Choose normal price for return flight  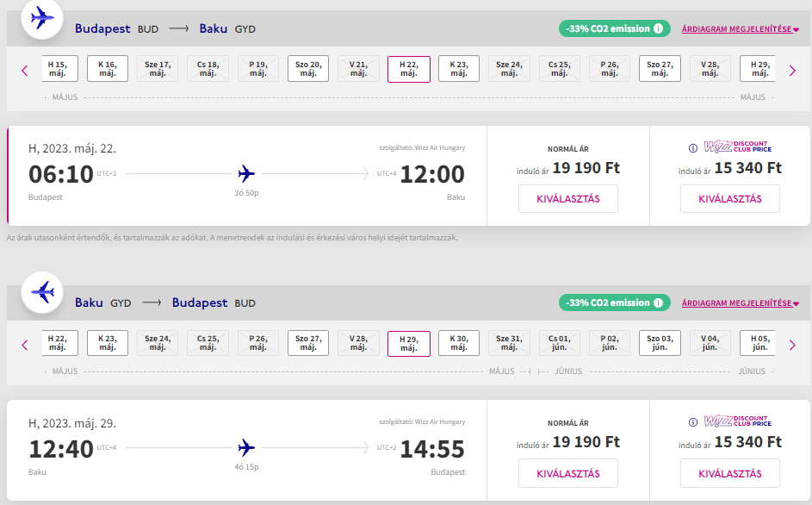(x=568, y=473)
